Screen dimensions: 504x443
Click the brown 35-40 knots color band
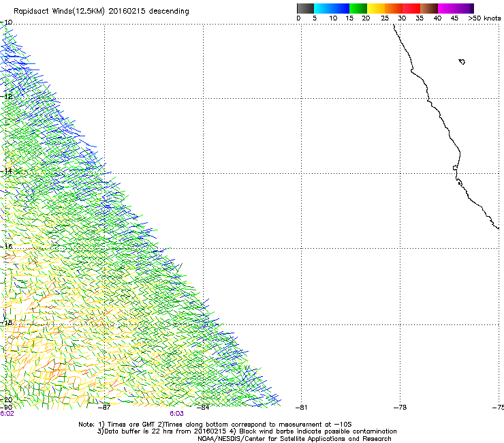[429, 8]
